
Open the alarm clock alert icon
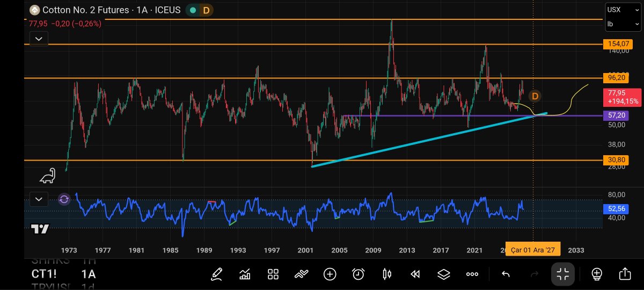tap(358, 274)
